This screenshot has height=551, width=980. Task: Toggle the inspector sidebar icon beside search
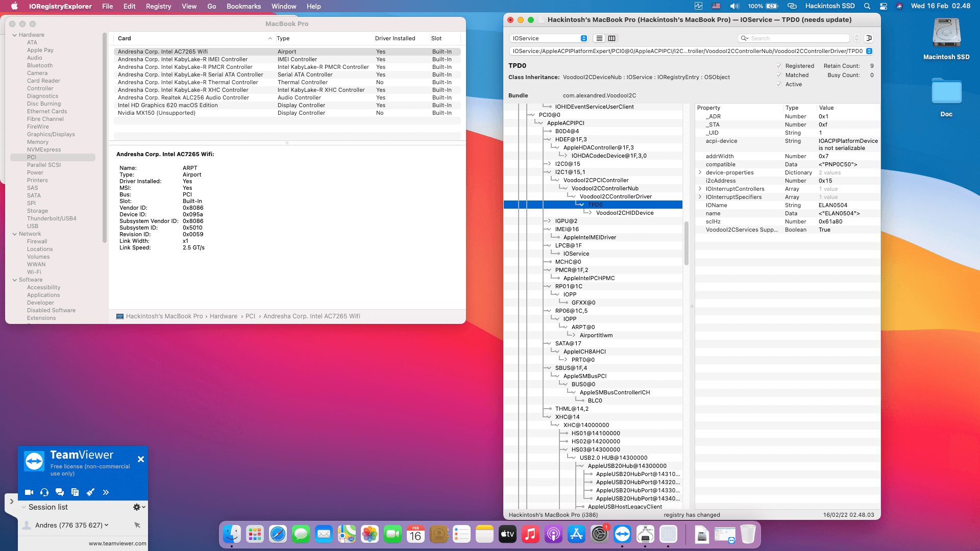tap(869, 38)
